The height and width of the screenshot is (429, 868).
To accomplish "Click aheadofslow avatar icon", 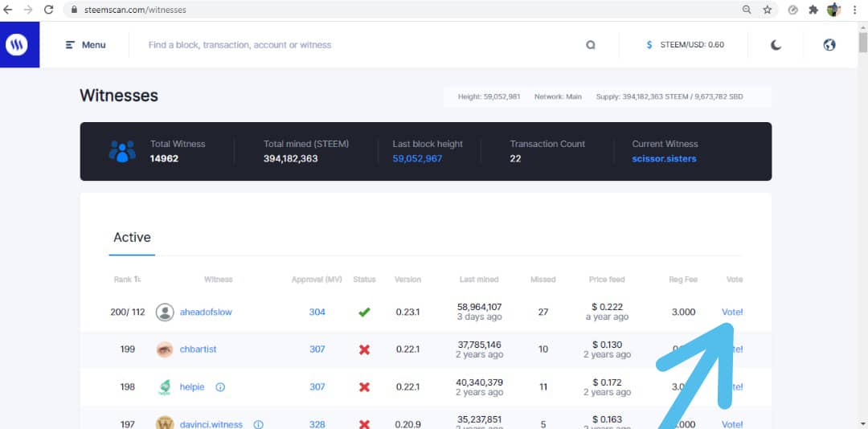I will coord(165,313).
